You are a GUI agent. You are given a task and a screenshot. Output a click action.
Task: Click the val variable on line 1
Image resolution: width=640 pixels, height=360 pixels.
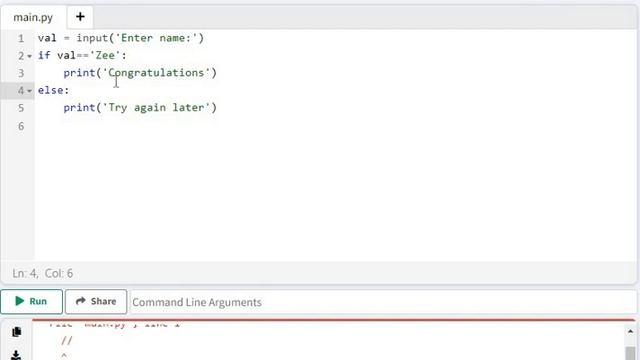click(x=47, y=38)
